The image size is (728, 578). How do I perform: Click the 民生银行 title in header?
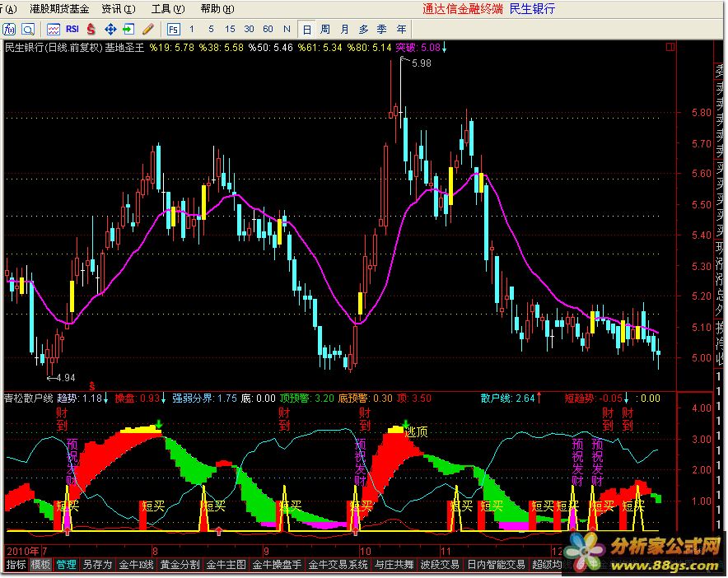[x=532, y=9]
